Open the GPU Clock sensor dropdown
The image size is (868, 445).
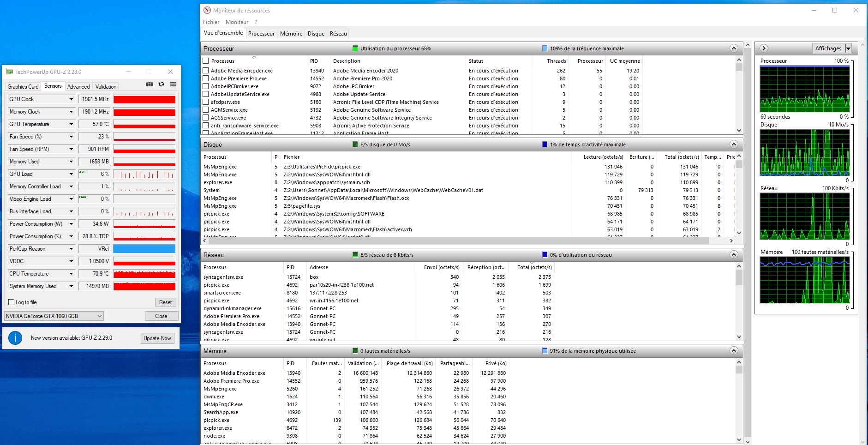coord(71,99)
